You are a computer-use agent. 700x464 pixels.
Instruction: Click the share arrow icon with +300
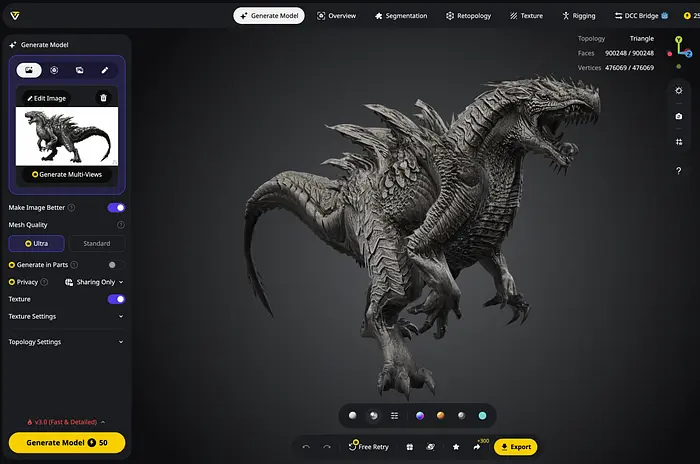point(477,447)
